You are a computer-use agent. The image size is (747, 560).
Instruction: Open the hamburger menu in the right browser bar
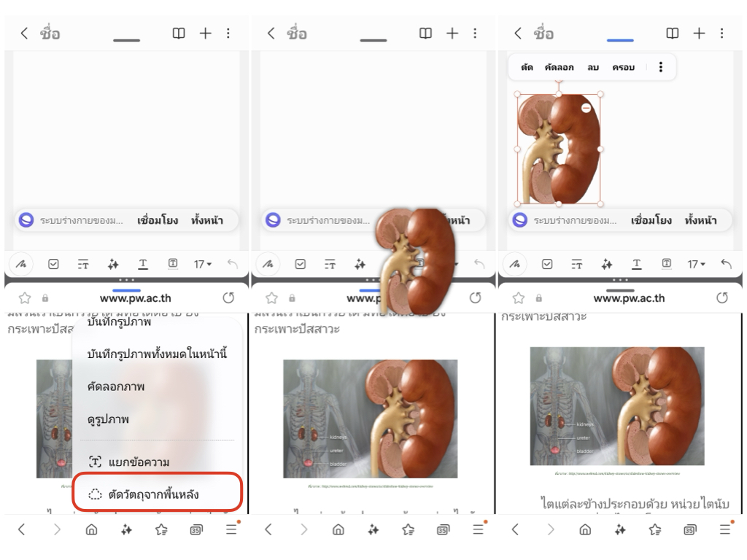click(x=724, y=530)
